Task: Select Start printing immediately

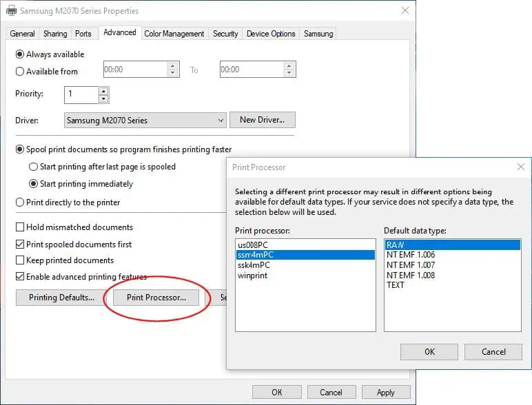Action: [x=81, y=184]
